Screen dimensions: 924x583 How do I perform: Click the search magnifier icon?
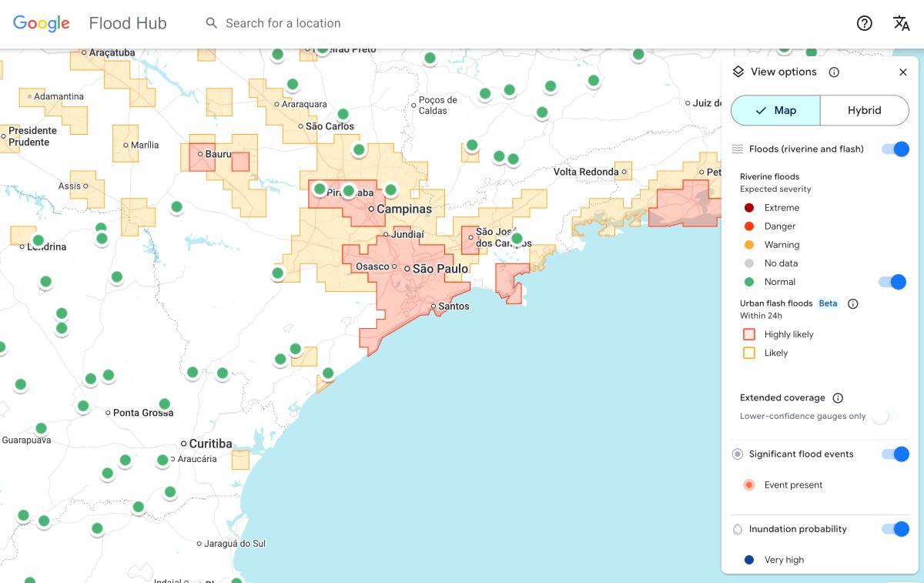coord(212,23)
